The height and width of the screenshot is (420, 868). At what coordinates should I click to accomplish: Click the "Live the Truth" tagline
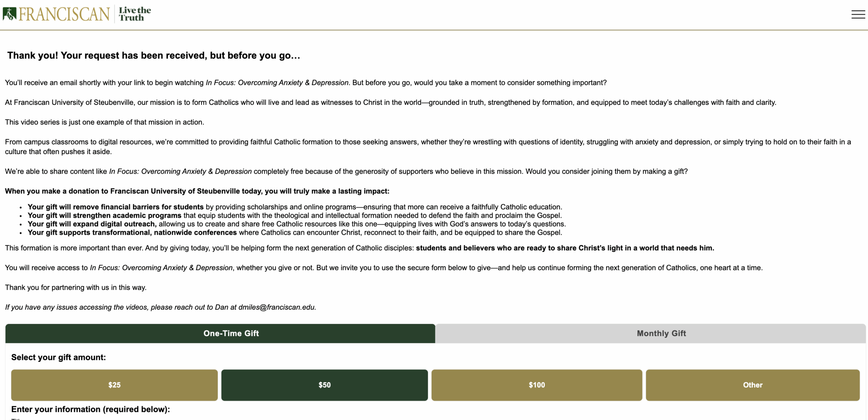pos(135,14)
